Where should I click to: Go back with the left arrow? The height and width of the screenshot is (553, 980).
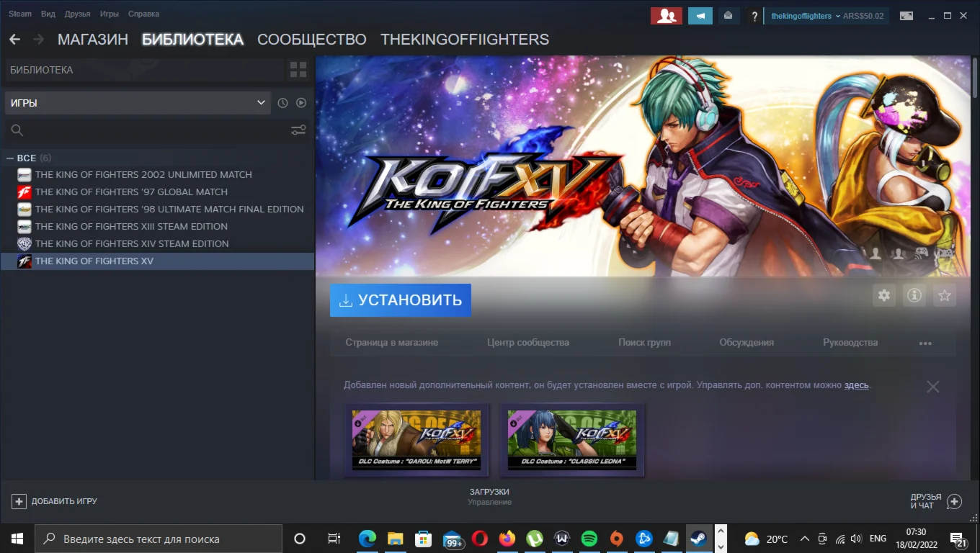click(x=14, y=40)
